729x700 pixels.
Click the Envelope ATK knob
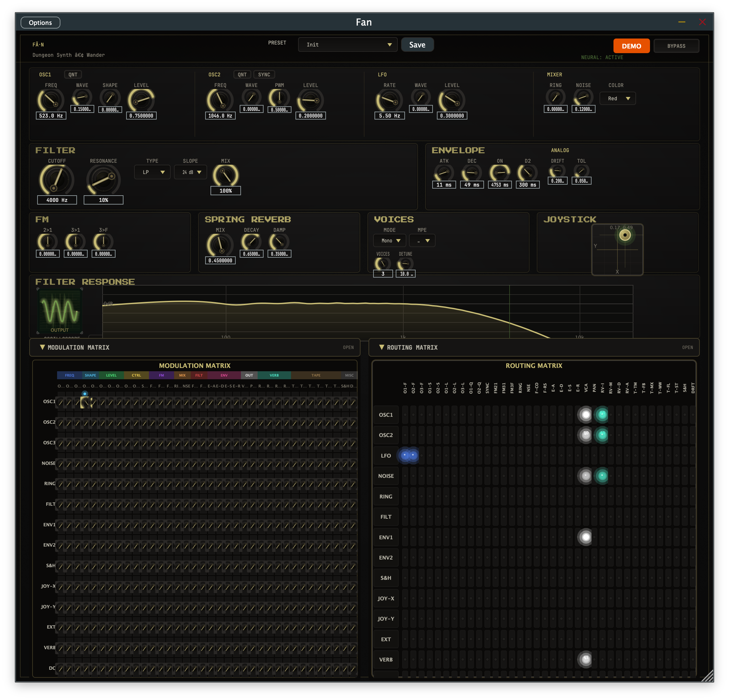click(444, 172)
